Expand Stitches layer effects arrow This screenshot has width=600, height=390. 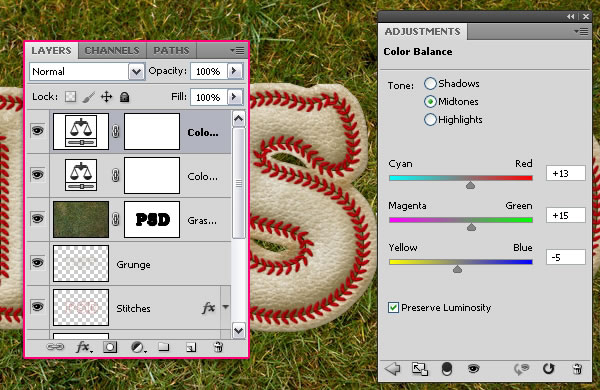226,307
